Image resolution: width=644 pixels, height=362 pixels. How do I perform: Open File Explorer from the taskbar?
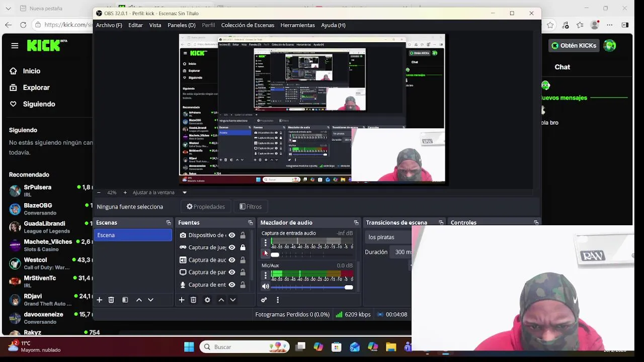click(x=391, y=347)
